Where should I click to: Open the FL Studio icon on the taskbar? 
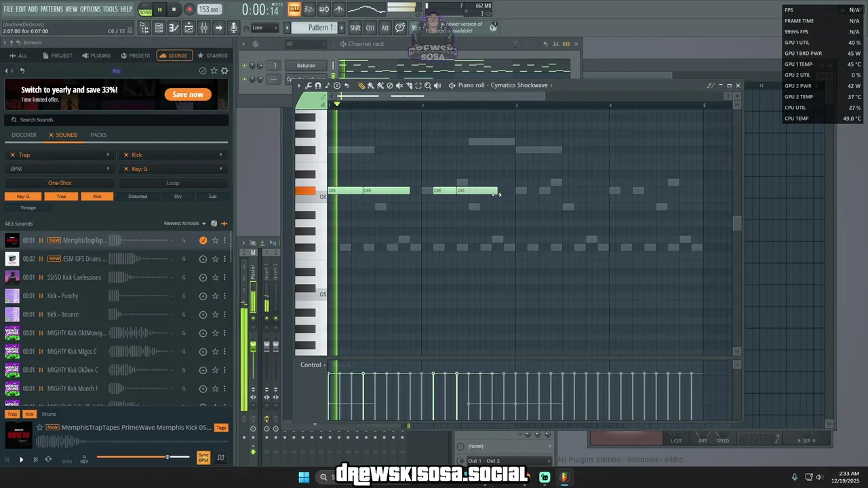564,477
